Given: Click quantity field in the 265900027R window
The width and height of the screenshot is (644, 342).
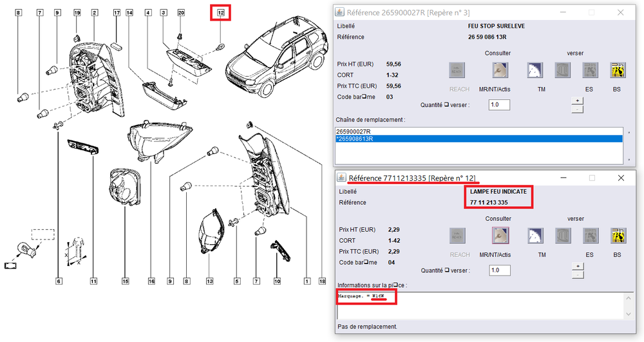Looking at the screenshot, I should click(499, 105).
